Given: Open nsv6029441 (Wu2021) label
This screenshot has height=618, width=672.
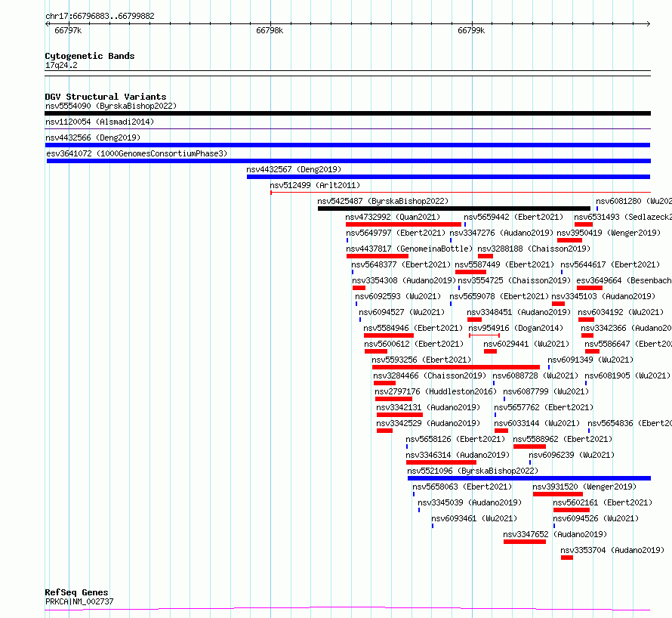Looking at the screenshot, I should 526,344.
